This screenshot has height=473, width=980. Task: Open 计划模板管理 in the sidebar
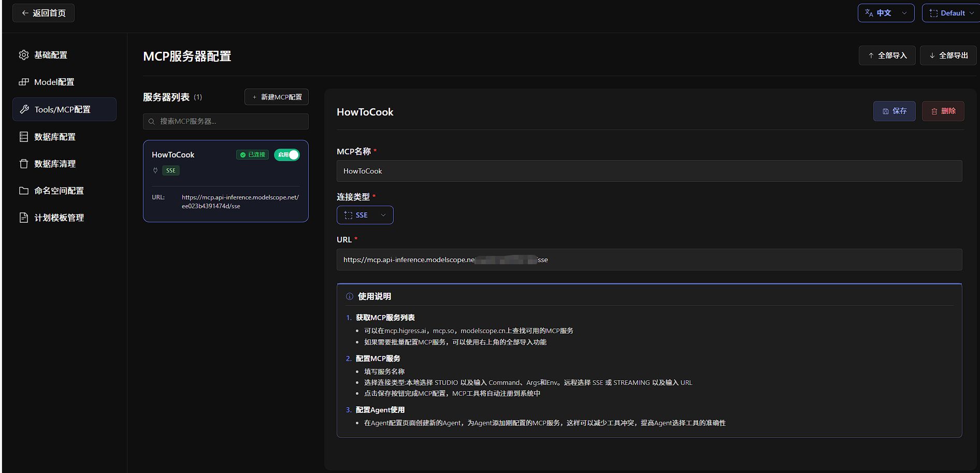[x=64, y=218]
